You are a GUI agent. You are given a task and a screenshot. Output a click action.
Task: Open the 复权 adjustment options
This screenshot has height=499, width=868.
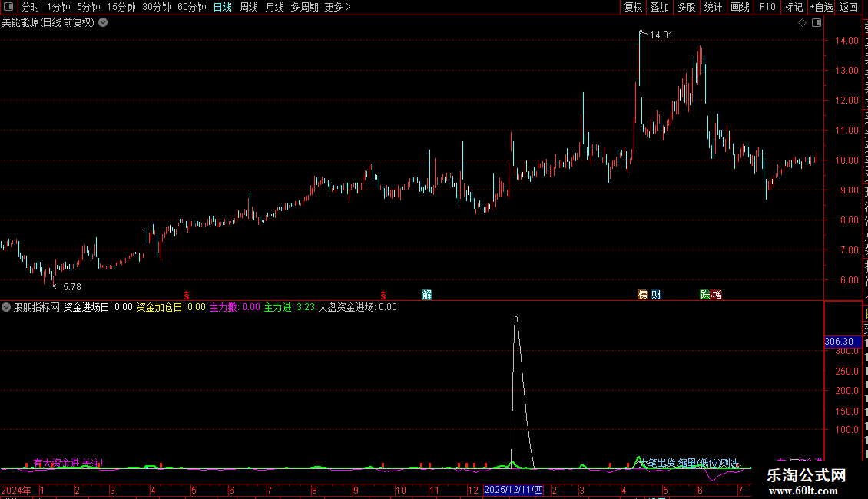click(x=633, y=7)
